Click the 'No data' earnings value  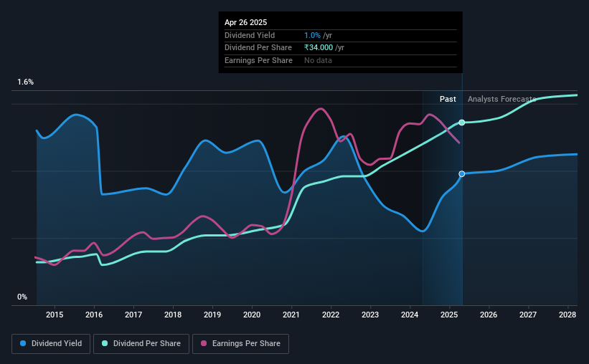318,60
